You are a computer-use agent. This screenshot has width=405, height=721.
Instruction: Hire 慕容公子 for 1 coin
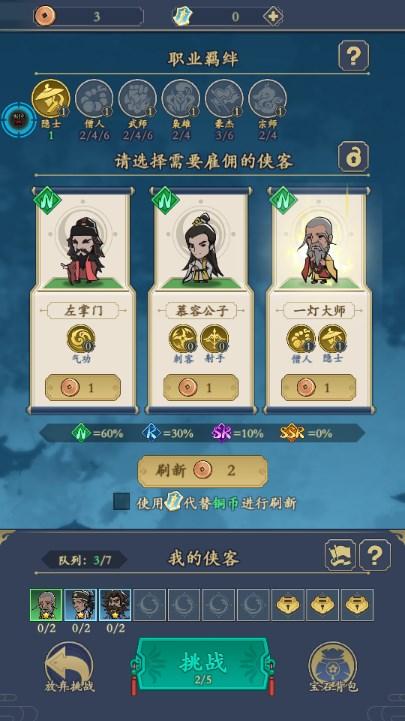point(201,388)
